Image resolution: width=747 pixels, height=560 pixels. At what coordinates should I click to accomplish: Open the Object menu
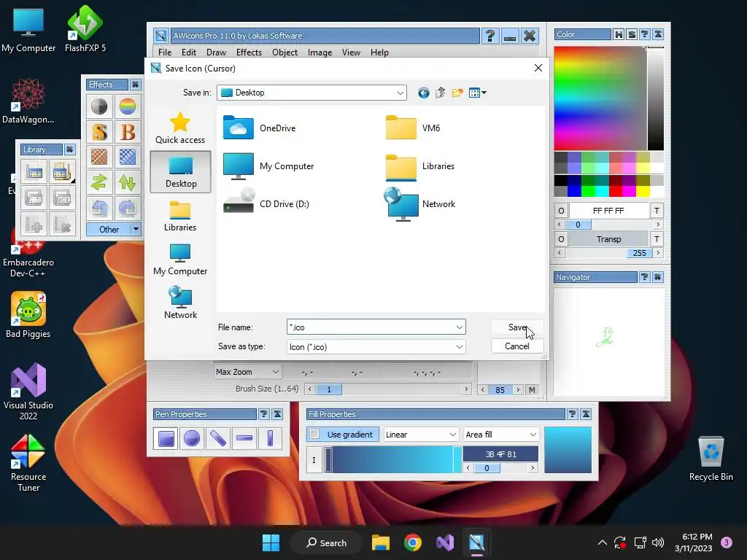pyautogui.click(x=285, y=52)
